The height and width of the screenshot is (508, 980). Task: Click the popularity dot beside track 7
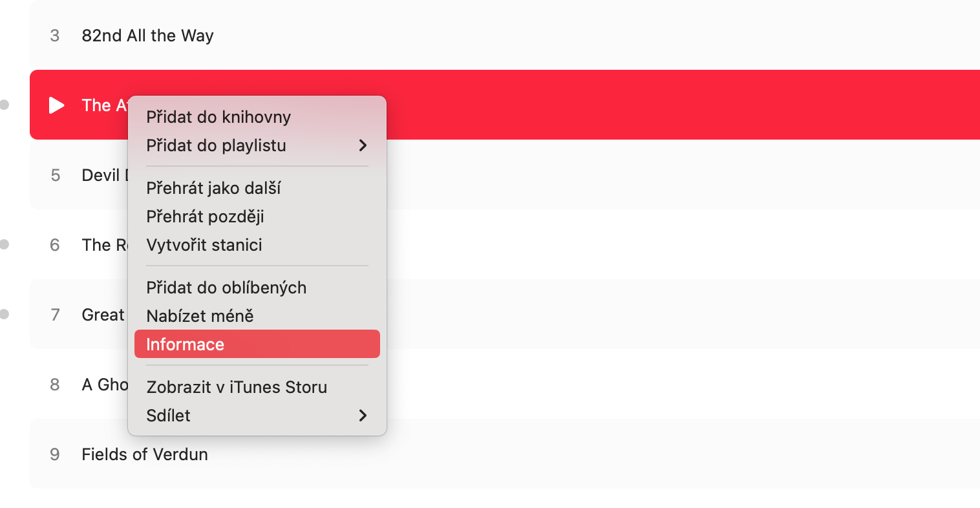click(5, 314)
